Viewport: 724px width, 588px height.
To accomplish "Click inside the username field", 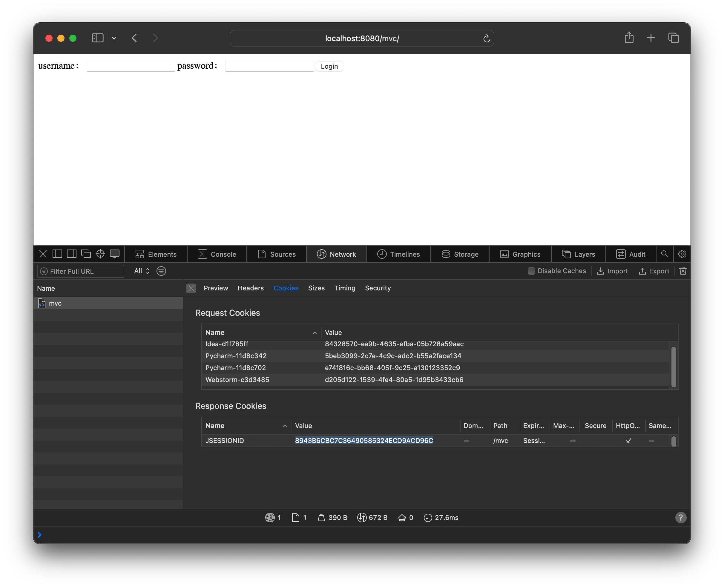I will click(131, 65).
